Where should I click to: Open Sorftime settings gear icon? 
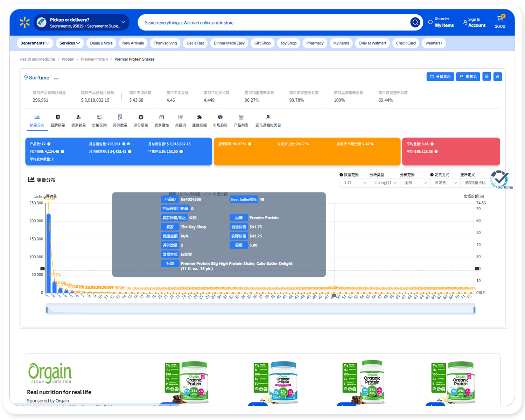[486, 76]
